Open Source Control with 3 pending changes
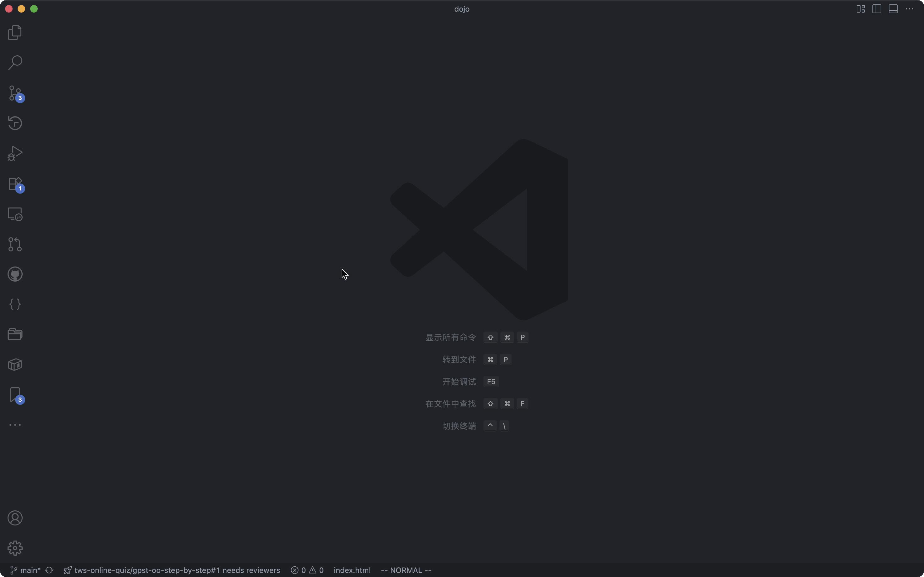The width and height of the screenshot is (924, 577). (15, 94)
